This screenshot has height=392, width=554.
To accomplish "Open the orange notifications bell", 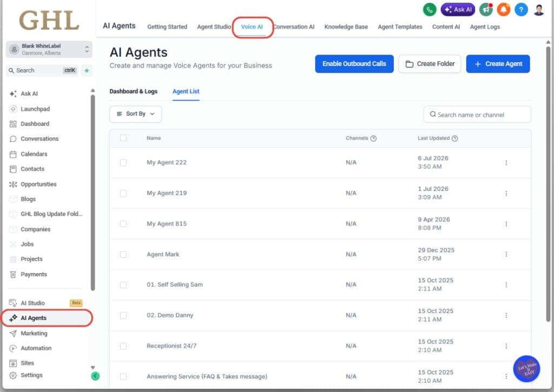I will 504,10.
